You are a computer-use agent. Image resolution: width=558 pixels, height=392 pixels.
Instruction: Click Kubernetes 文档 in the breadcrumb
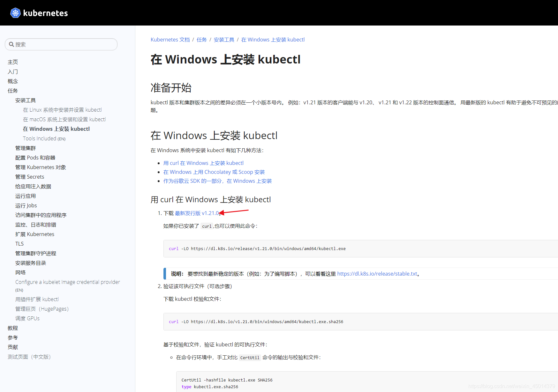point(170,39)
